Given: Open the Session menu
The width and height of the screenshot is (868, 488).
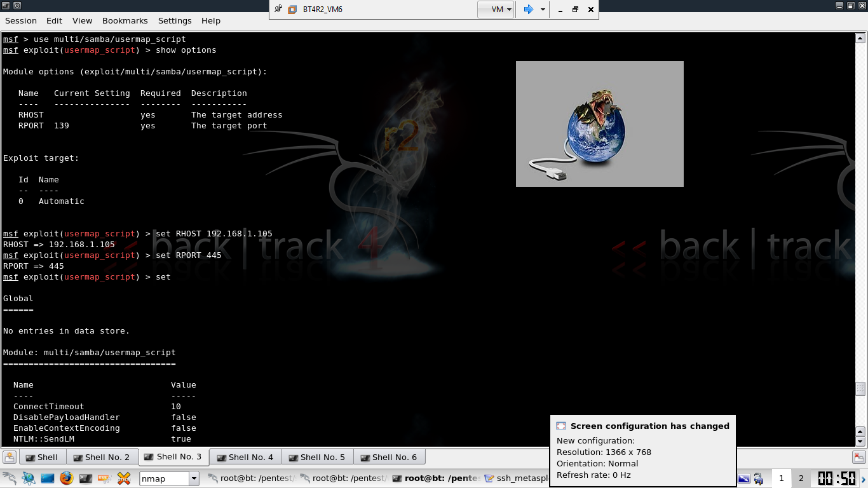Looking at the screenshot, I should [21, 20].
